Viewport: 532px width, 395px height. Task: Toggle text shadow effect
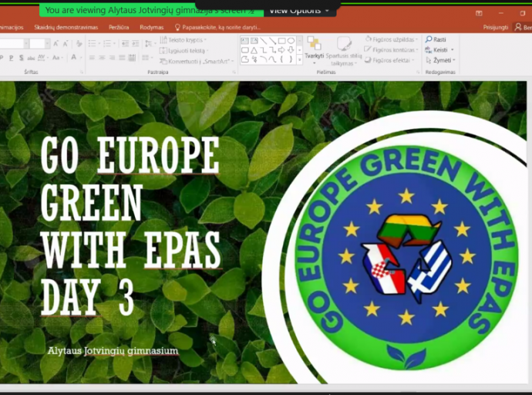pyautogui.click(x=22, y=58)
